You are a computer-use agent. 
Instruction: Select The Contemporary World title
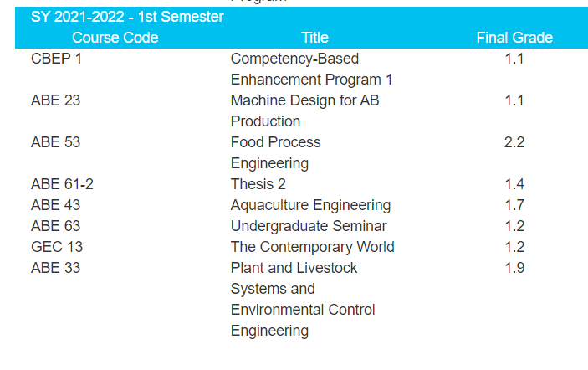[x=312, y=247]
